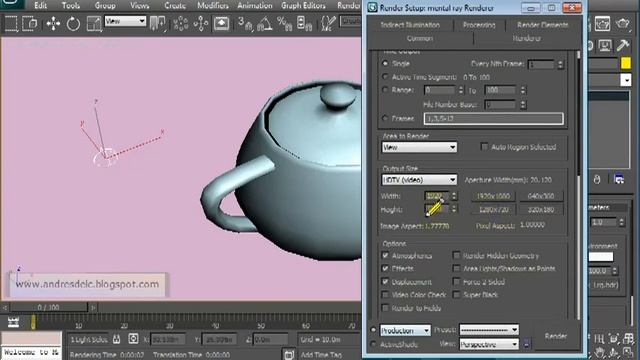Toggle Atmospherics checkbox
This screenshot has width=640, height=360.
385,256
